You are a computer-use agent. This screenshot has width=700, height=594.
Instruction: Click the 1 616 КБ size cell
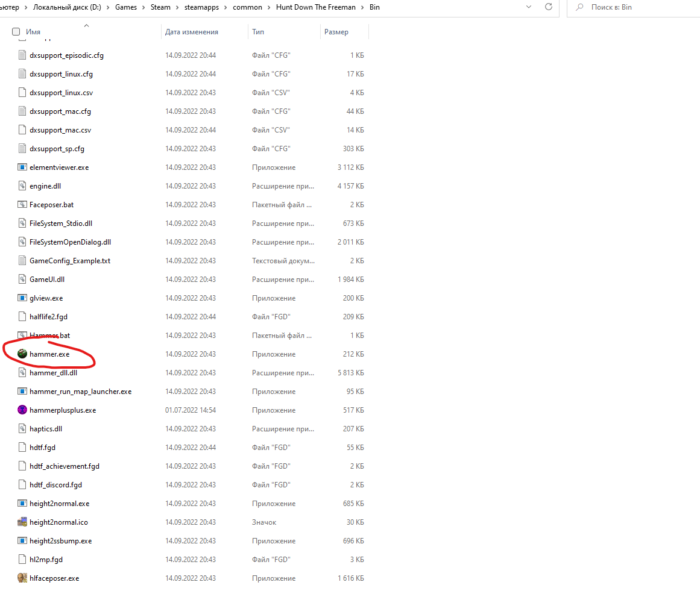[350, 578]
